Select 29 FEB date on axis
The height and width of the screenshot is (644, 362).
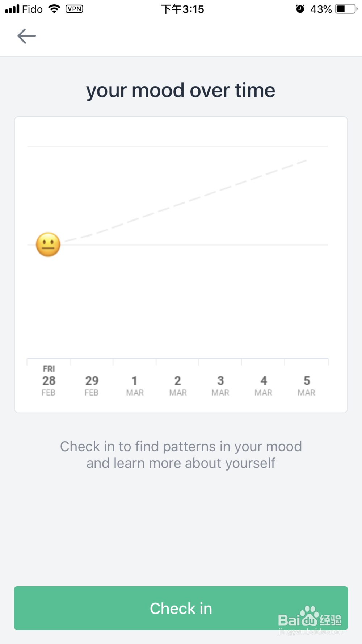pyautogui.click(x=92, y=385)
